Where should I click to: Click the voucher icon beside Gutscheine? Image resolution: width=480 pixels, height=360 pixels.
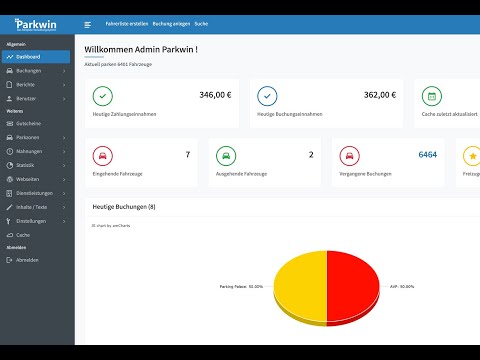(10, 124)
